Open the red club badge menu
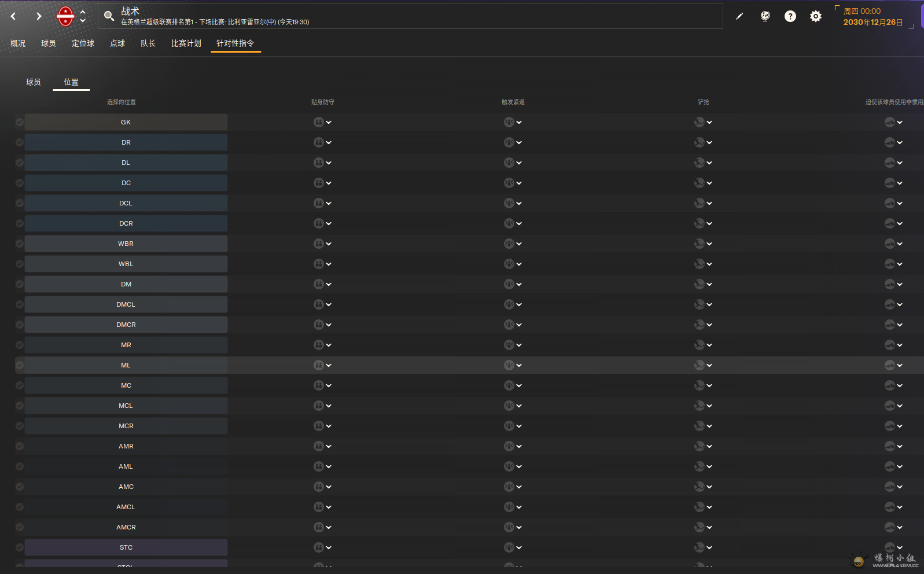This screenshot has height=574, width=924. point(65,16)
